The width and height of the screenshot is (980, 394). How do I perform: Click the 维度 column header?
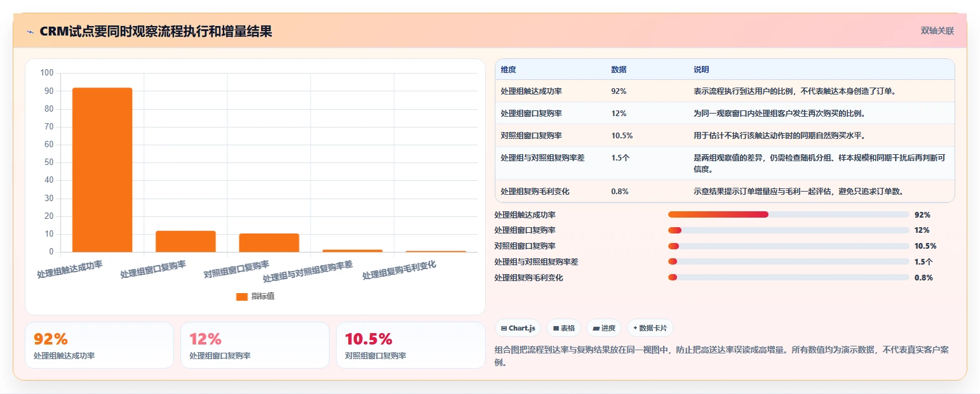508,70
